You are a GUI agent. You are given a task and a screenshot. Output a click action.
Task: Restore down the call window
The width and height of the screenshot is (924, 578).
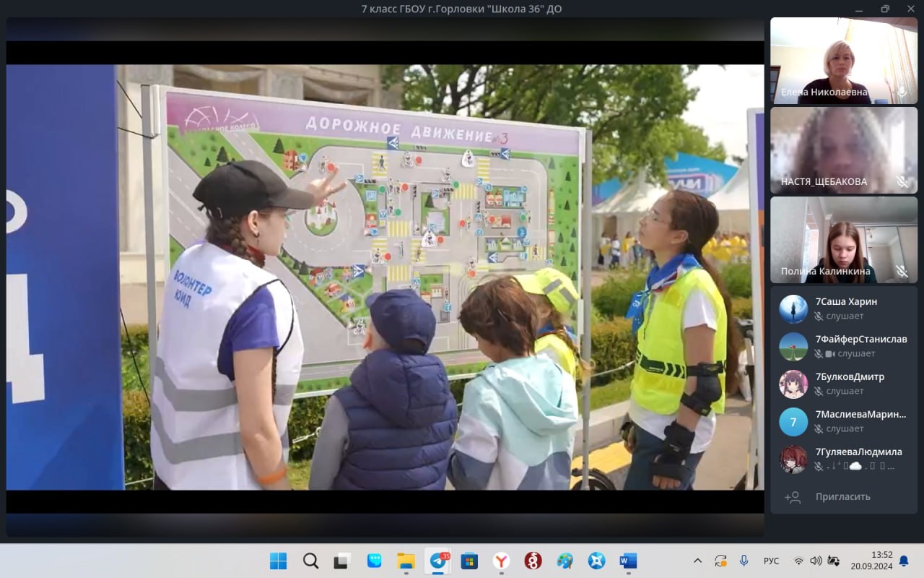coord(885,9)
